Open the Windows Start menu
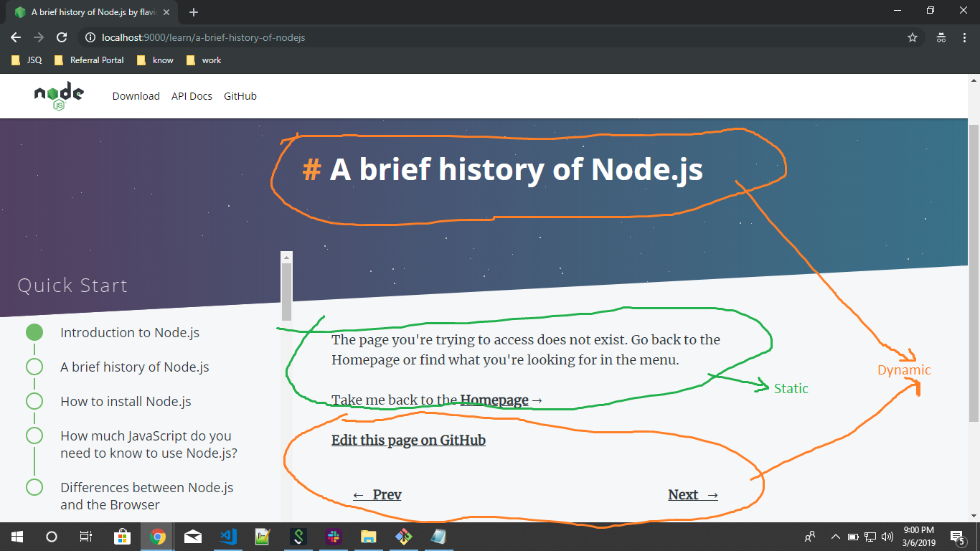Screen dimensions: 980x551 (x=17, y=537)
